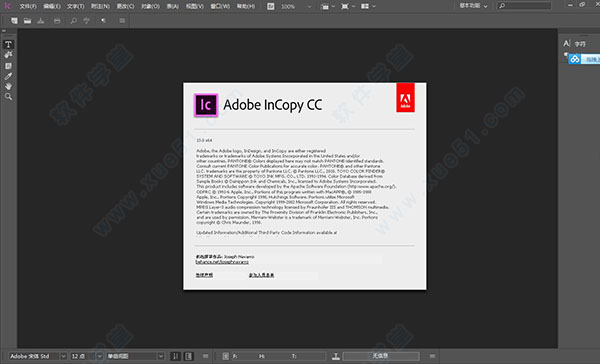Screen dimensions: 600x364
Task: Select the Type tool in the toolbox
Action: (x=8, y=44)
